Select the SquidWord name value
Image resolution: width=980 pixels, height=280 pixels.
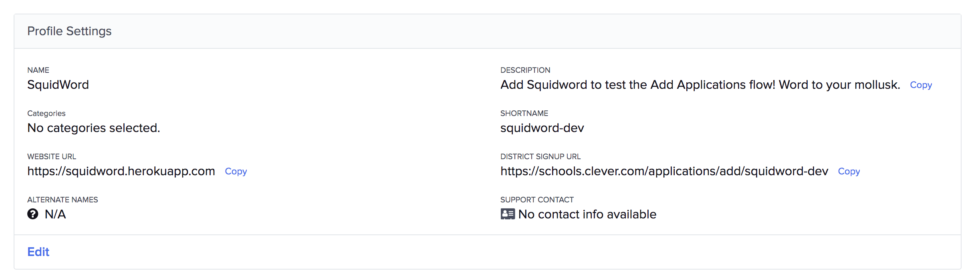coord(58,85)
